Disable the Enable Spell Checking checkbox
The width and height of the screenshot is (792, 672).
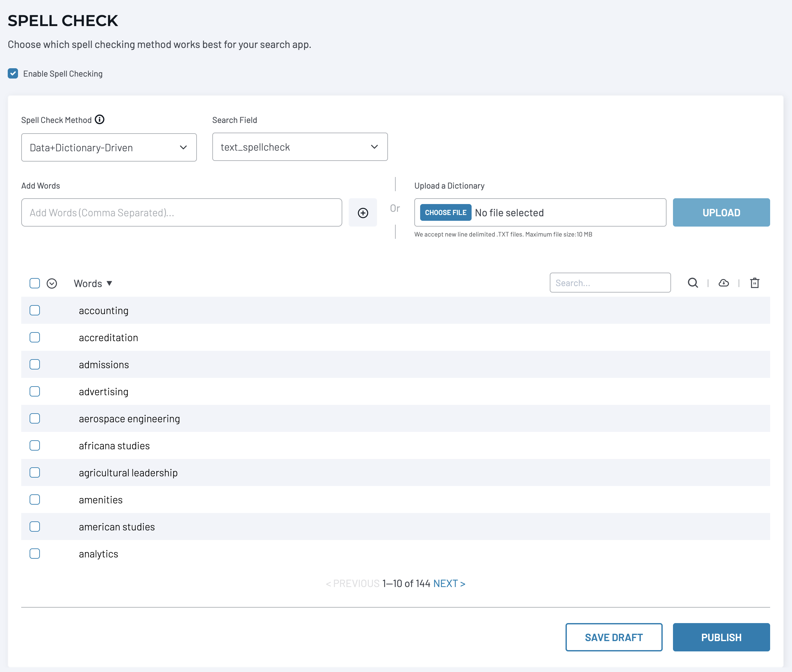coord(13,73)
